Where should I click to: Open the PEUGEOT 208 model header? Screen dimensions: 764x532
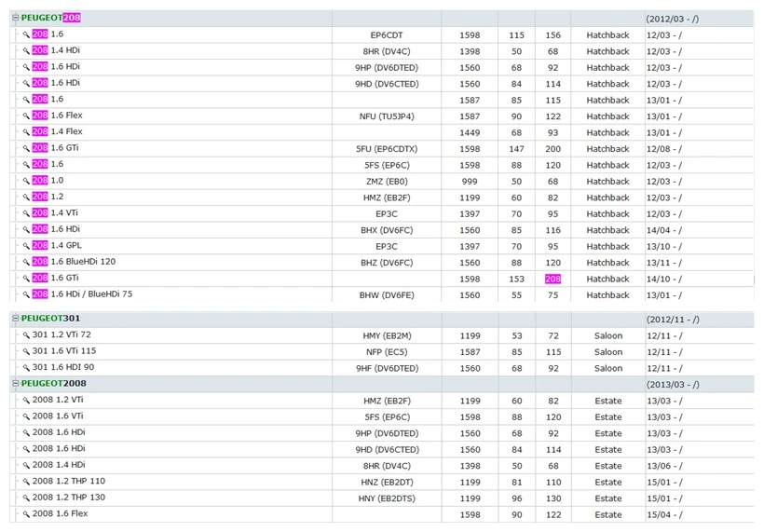[50, 18]
